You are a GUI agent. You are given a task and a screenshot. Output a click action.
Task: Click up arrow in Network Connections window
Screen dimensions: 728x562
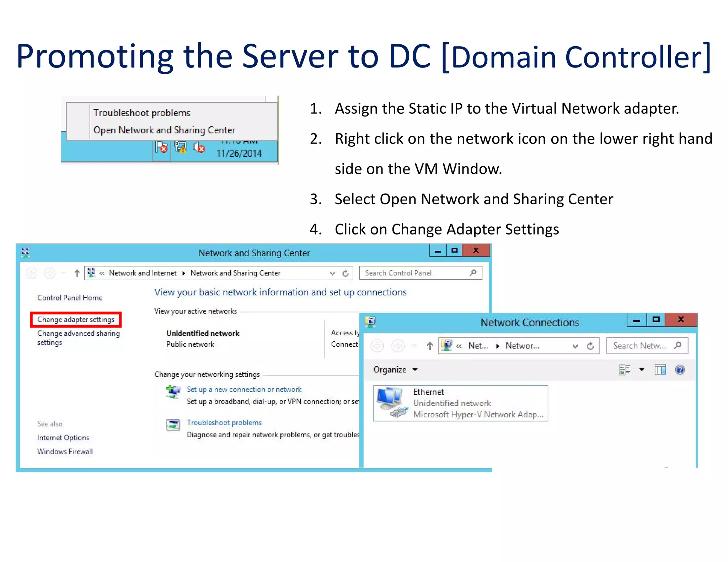tap(430, 346)
